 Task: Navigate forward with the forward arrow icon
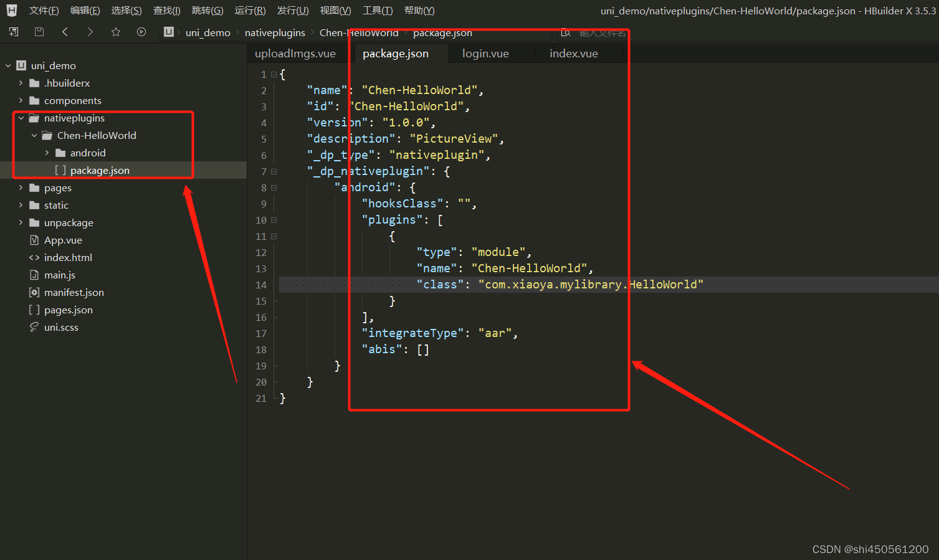(90, 32)
